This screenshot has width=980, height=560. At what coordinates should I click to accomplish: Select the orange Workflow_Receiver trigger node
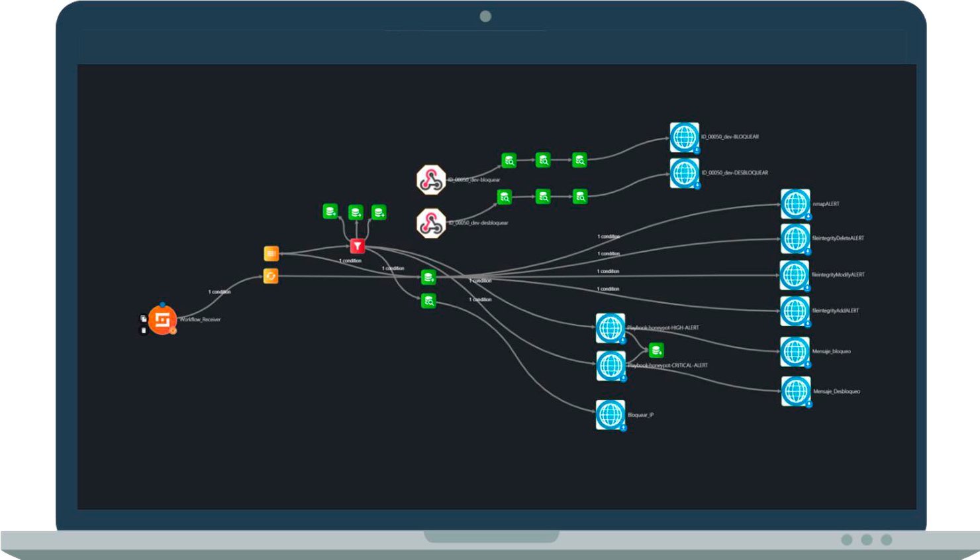(162, 320)
